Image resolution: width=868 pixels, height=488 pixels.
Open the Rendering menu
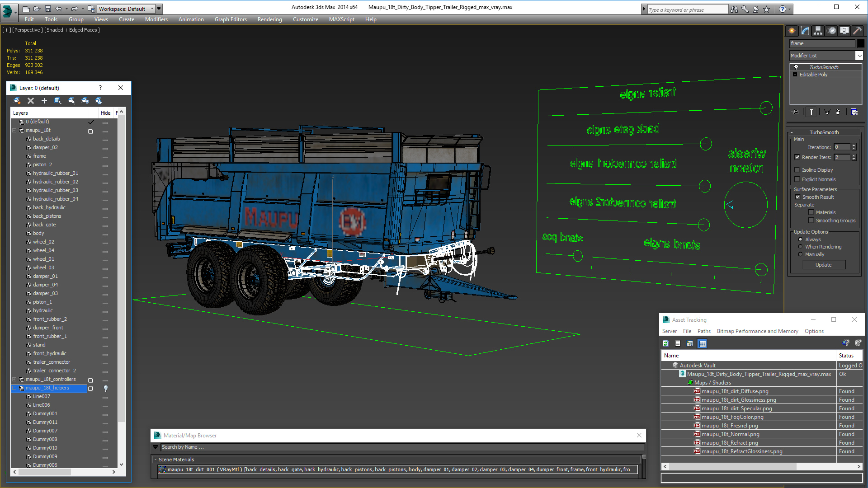pos(270,19)
